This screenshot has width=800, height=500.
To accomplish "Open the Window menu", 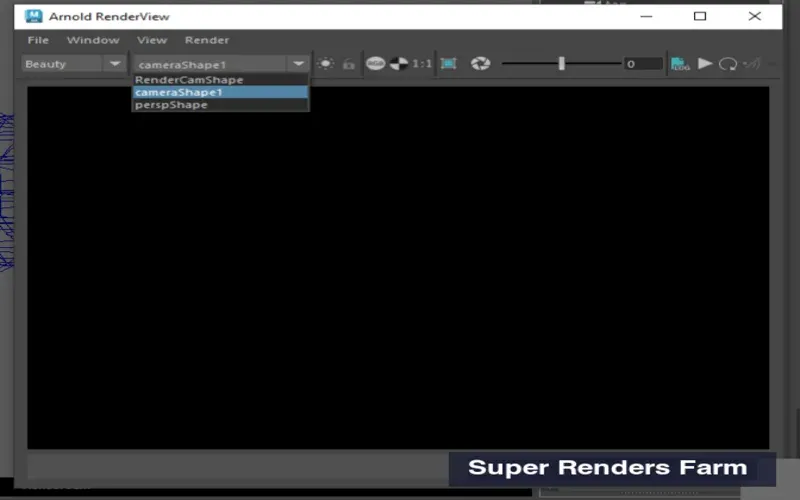I will tap(93, 40).
